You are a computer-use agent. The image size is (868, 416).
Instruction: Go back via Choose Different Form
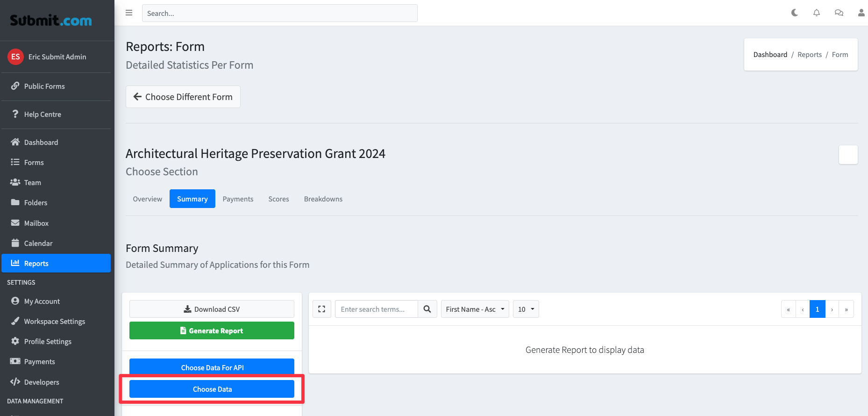tap(183, 97)
